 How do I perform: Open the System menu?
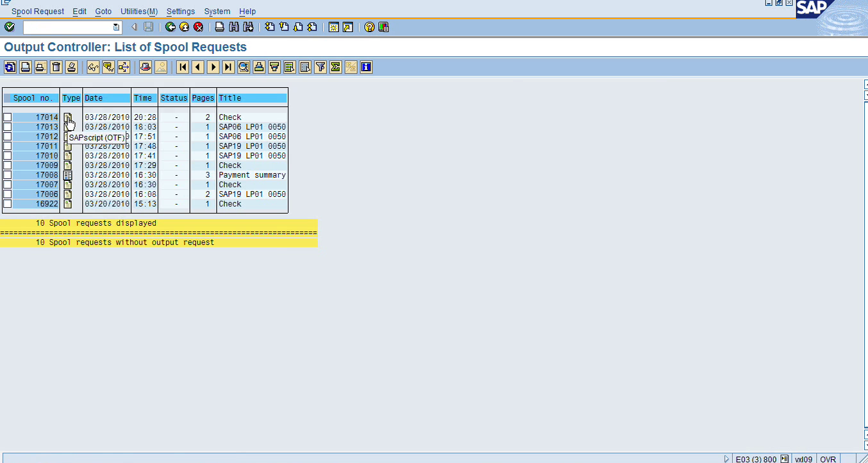[217, 12]
